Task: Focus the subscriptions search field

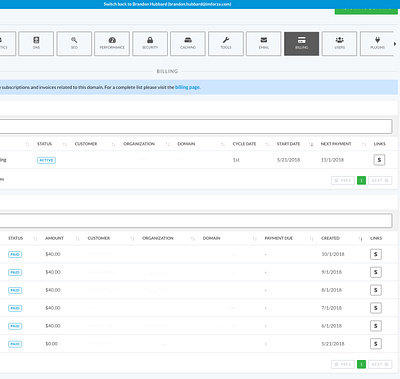Action: 196,126
